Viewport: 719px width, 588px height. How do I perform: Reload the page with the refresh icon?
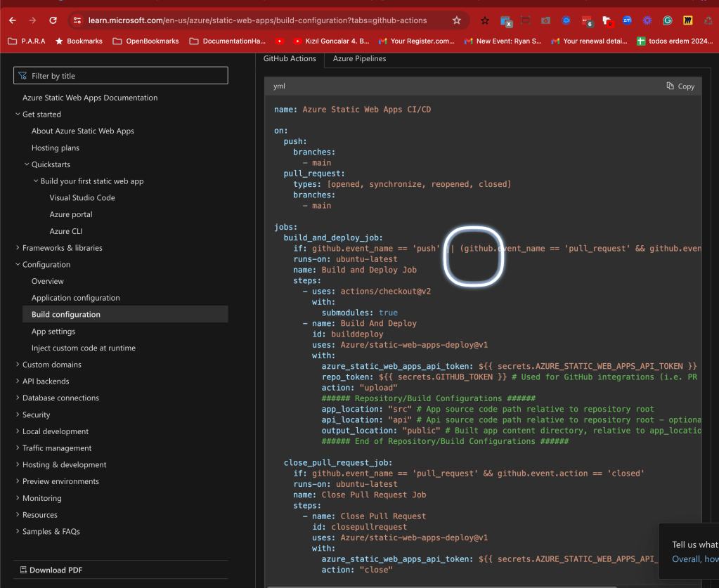[53, 20]
